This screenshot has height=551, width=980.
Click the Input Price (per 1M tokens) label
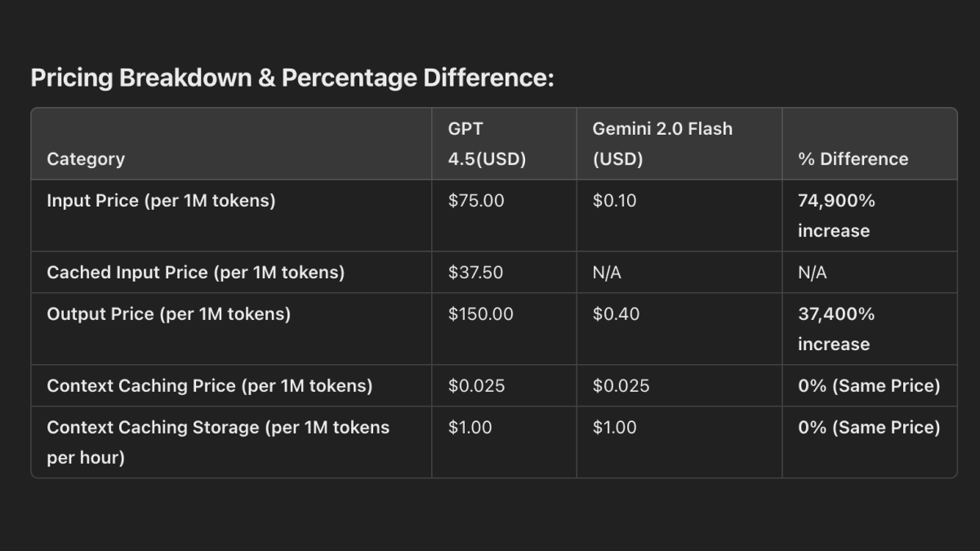[161, 201]
